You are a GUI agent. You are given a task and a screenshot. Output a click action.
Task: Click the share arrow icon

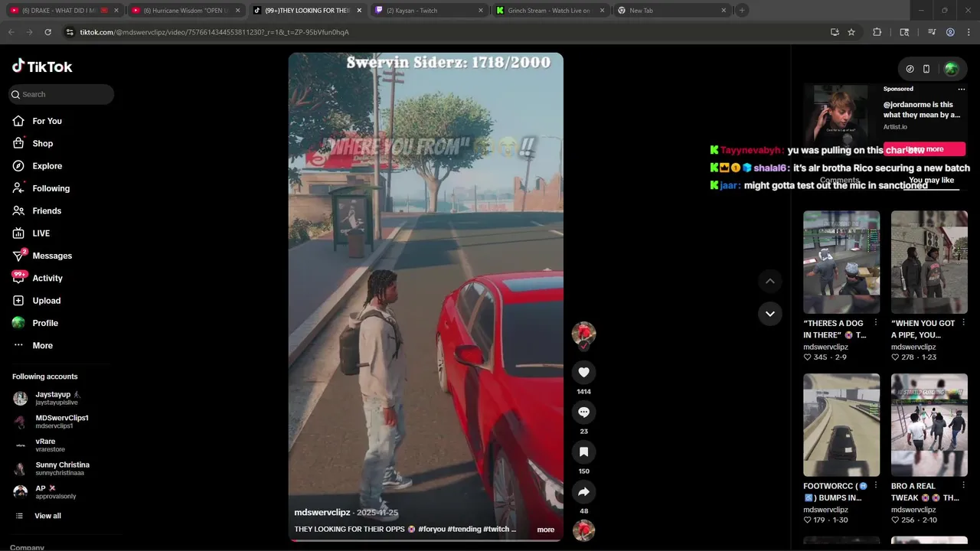coord(583,491)
